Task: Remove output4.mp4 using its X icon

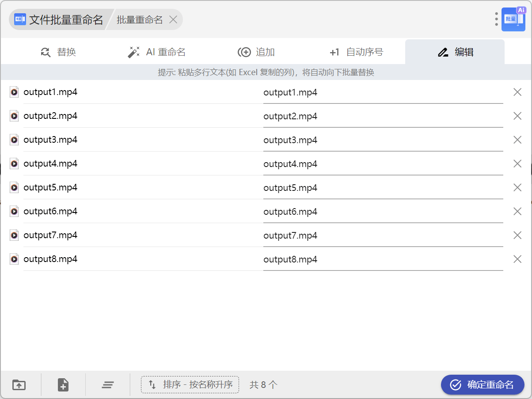Action: 517,164
